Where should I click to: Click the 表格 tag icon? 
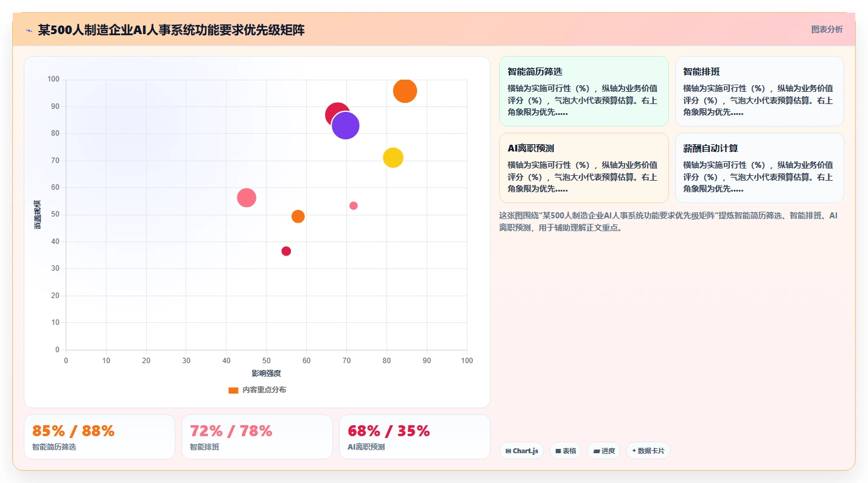click(x=558, y=451)
